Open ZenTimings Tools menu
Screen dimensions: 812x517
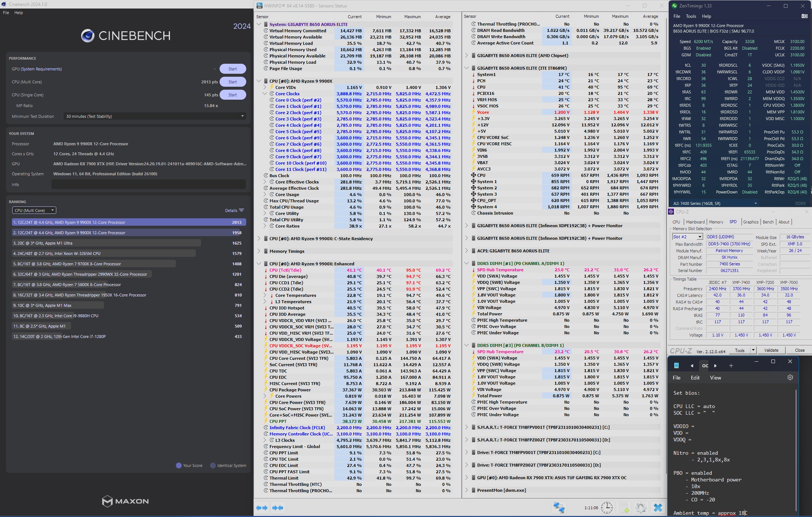click(x=691, y=16)
